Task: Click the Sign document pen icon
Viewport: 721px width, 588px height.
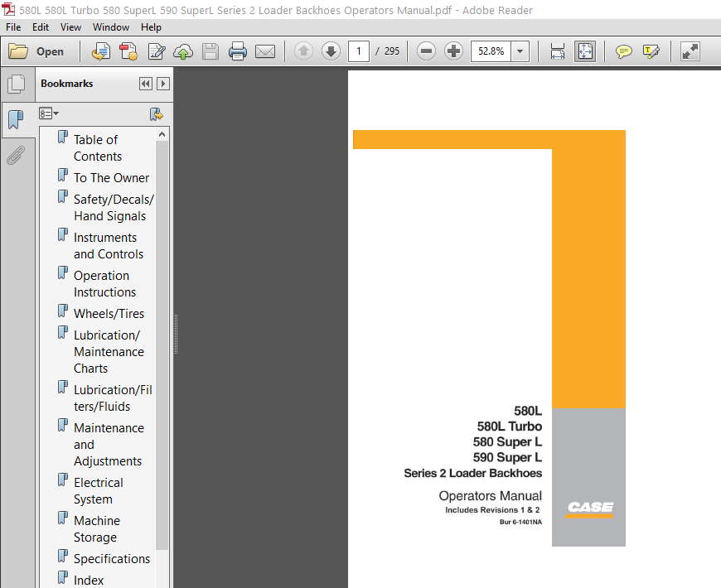Action: [157, 51]
